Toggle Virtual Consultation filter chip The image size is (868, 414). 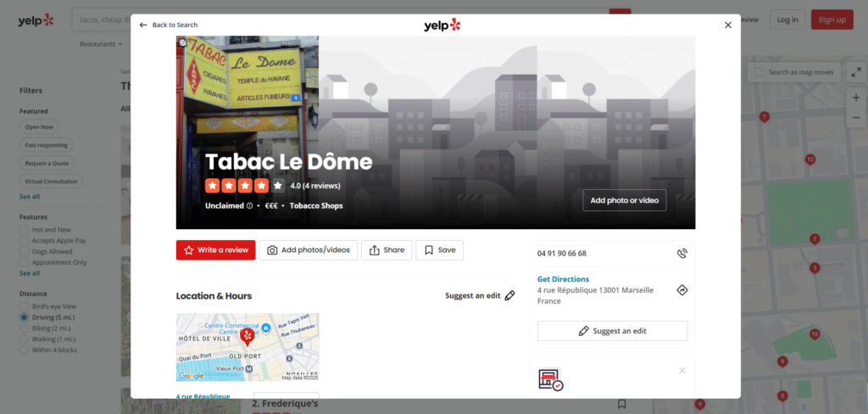[x=51, y=182]
